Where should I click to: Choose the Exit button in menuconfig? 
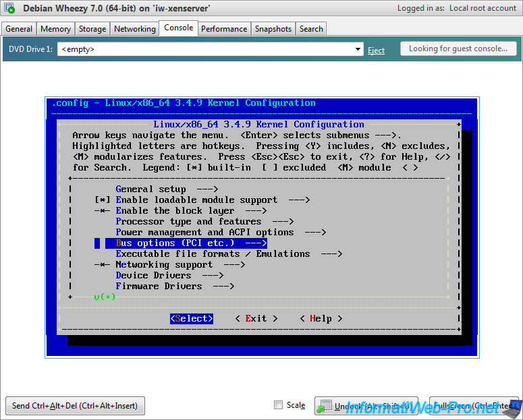click(x=256, y=319)
